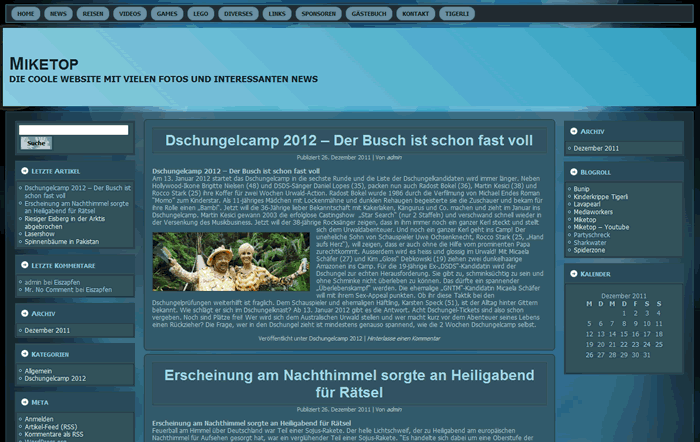700x442 pixels.
Task: Click the arrow icon next to Letzte Artikel
Action: coord(25,171)
